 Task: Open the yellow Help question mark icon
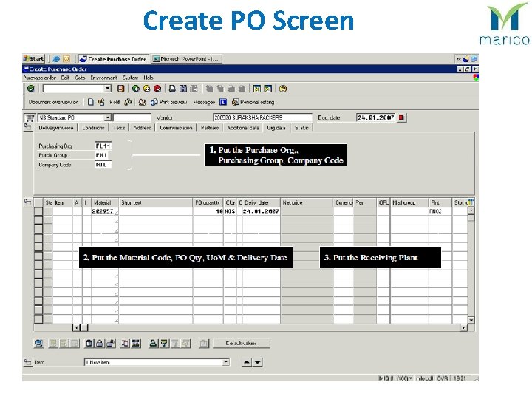click(x=283, y=89)
